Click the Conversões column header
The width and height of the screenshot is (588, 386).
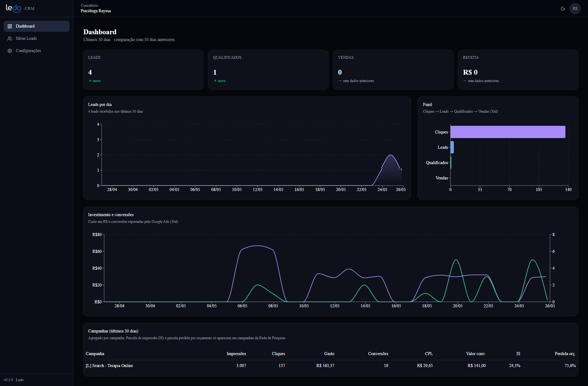378,354
